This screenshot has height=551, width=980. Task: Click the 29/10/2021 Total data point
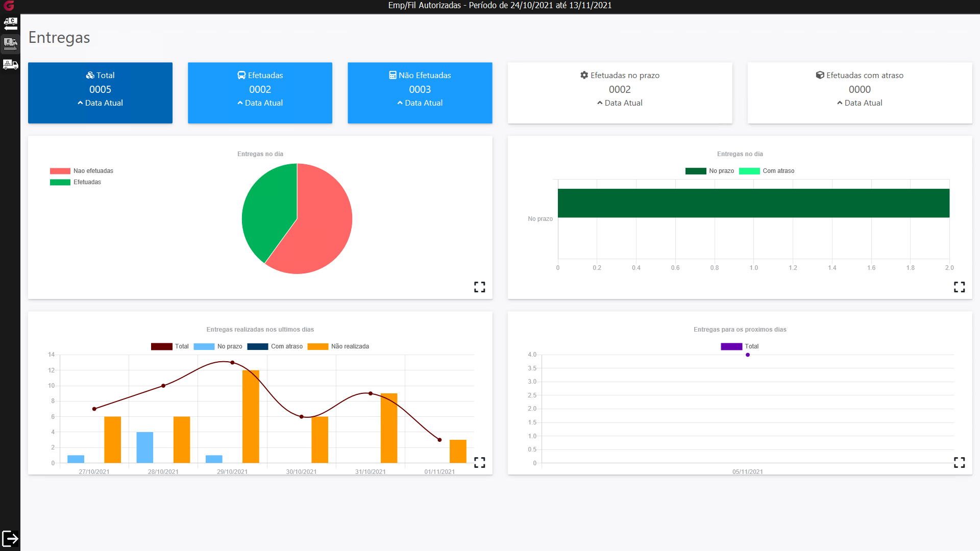click(x=232, y=363)
